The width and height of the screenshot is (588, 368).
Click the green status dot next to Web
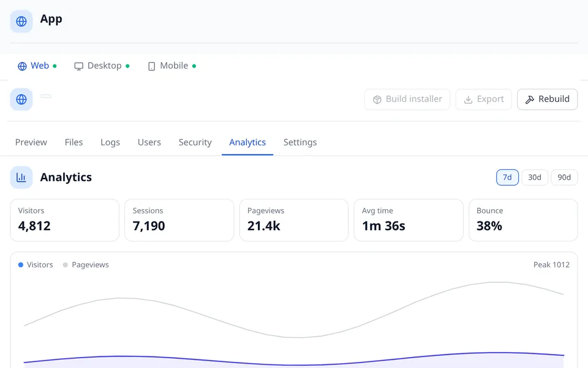[x=55, y=66]
